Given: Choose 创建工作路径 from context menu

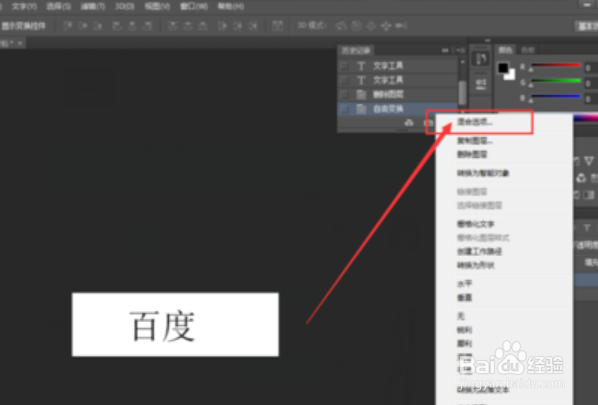Looking at the screenshot, I should [504, 251].
